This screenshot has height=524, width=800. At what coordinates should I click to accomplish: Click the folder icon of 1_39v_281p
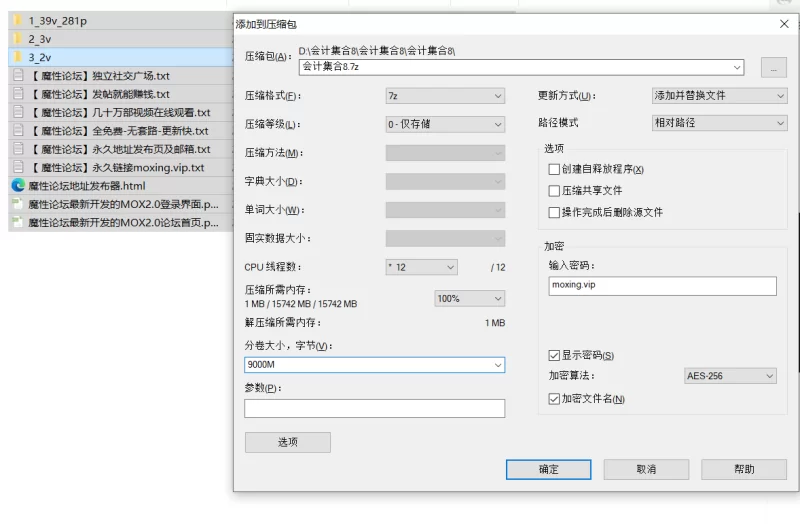coord(18,20)
